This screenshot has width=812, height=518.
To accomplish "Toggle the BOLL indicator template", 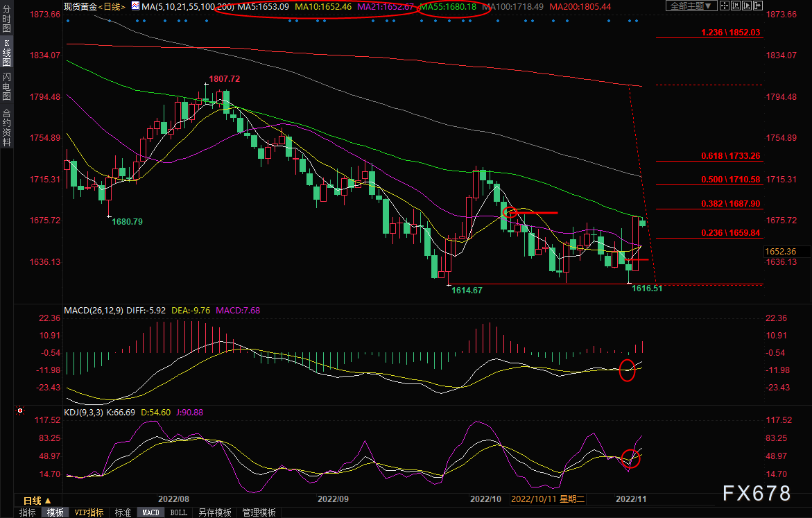I will click(178, 512).
